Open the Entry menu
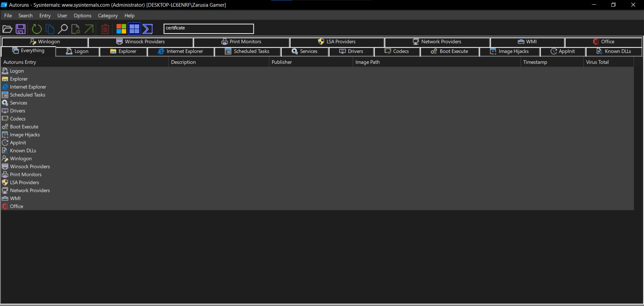The height and width of the screenshot is (306, 644). click(x=45, y=15)
